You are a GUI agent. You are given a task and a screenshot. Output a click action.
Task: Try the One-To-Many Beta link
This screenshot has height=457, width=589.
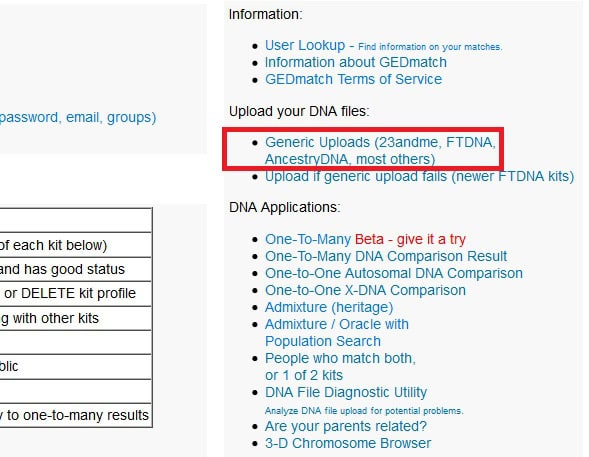pos(365,239)
